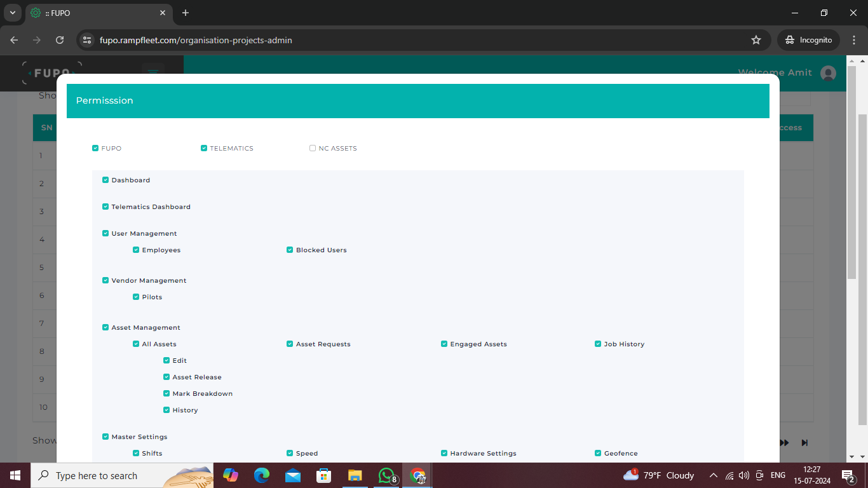Expand hidden icons in the system tray
This screenshot has height=488, width=868.
pyautogui.click(x=713, y=475)
